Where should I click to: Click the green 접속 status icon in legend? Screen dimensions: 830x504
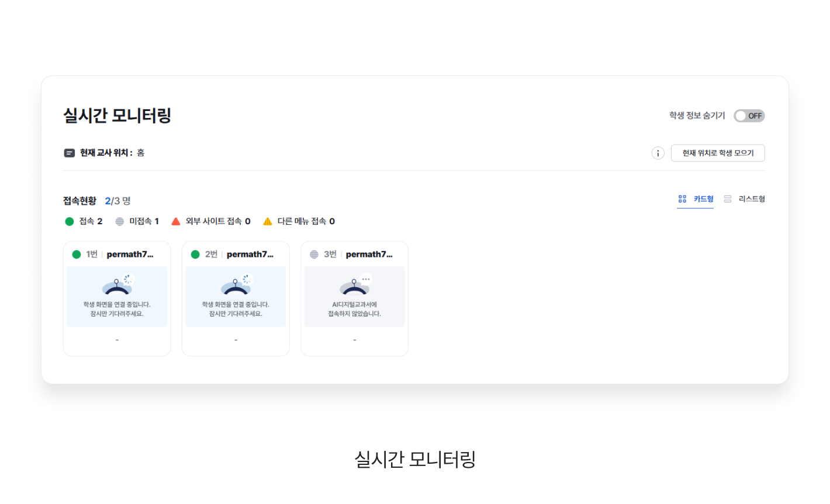[x=70, y=221]
